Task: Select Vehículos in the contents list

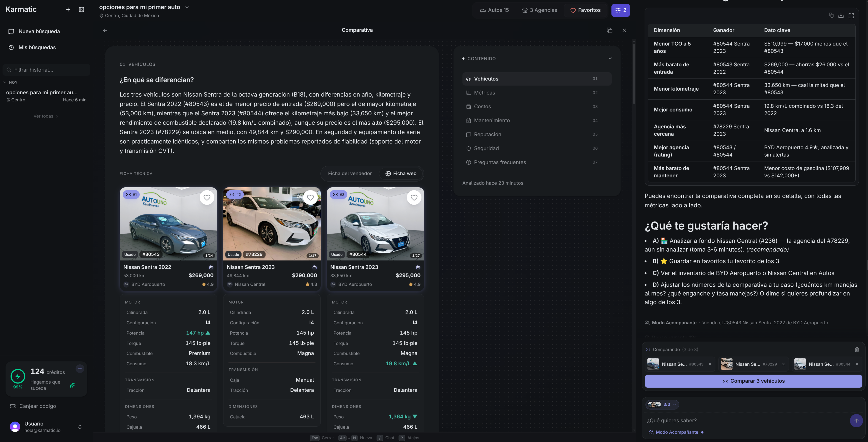Action: point(537,79)
